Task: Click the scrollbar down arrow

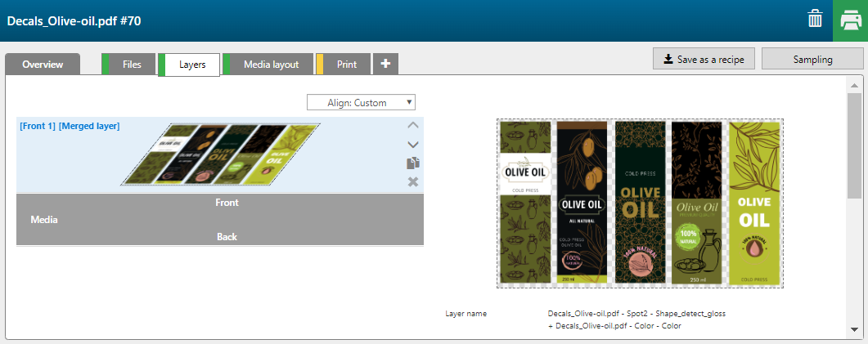Action: [x=854, y=329]
